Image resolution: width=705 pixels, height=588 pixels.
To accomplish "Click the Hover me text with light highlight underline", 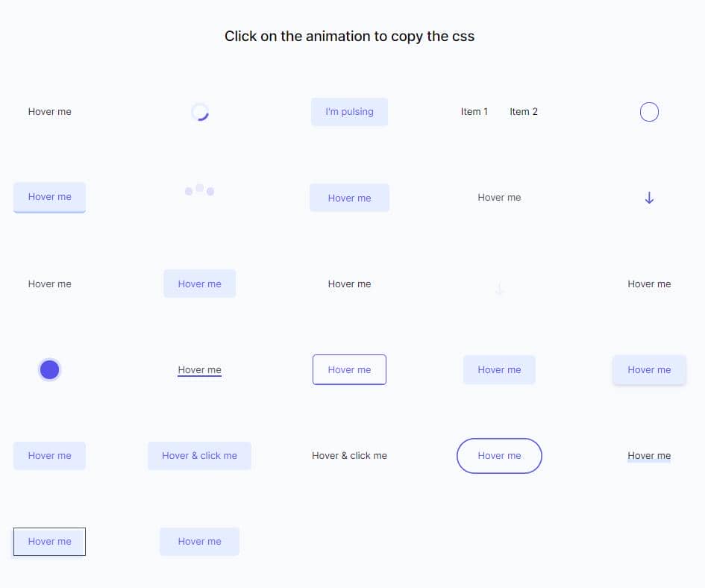I will point(649,455).
